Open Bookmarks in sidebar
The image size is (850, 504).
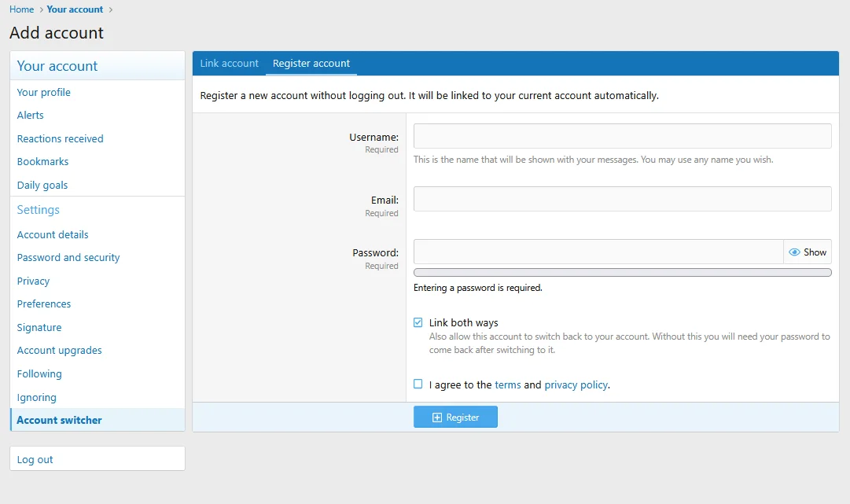point(98,161)
